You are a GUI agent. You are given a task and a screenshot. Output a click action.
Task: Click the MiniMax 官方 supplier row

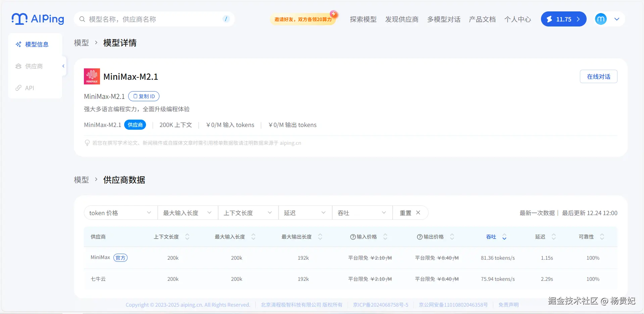click(350, 258)
